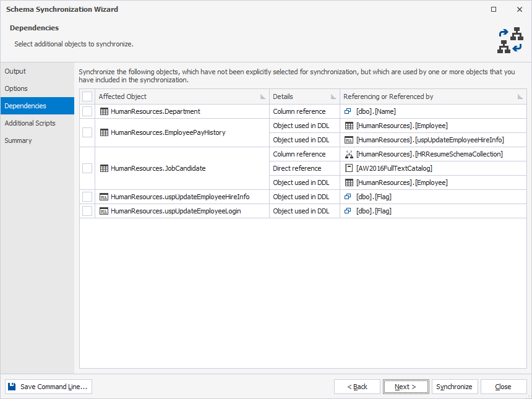Click the type icon before [dbo].[Flag]
Viewport: 532px width, 399px height.
point(347,197)
